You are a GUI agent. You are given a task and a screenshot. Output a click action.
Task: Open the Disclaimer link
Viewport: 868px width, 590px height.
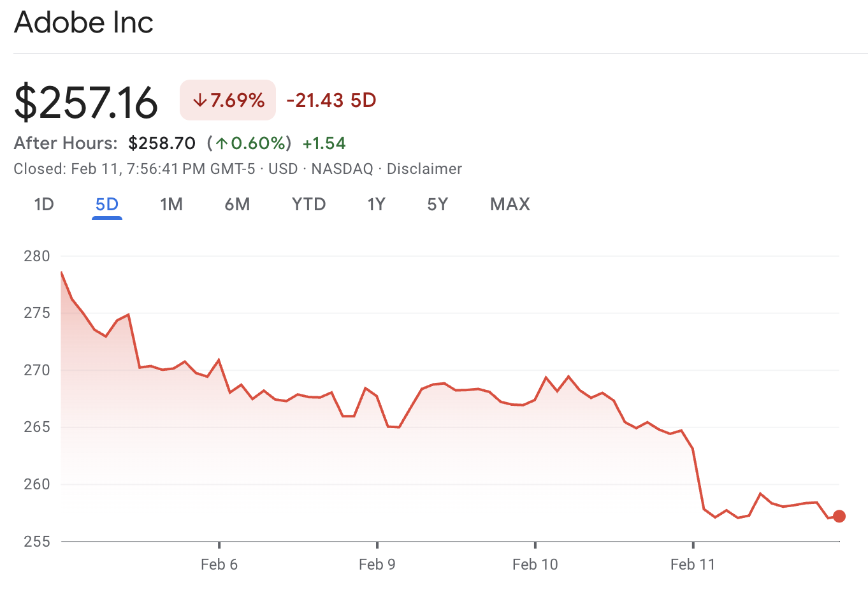coord(425,168)
